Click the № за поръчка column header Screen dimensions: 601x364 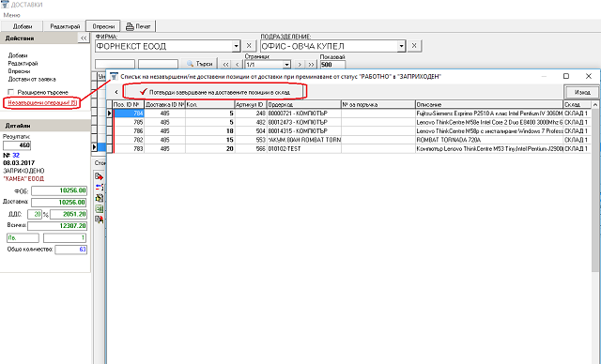click(x=378, y=104)
